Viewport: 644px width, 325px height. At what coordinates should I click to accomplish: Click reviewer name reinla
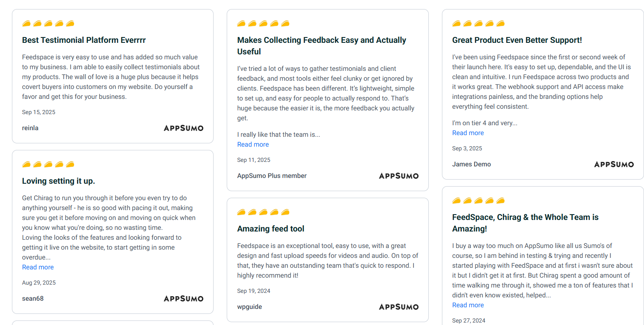[x=30, y=128]
